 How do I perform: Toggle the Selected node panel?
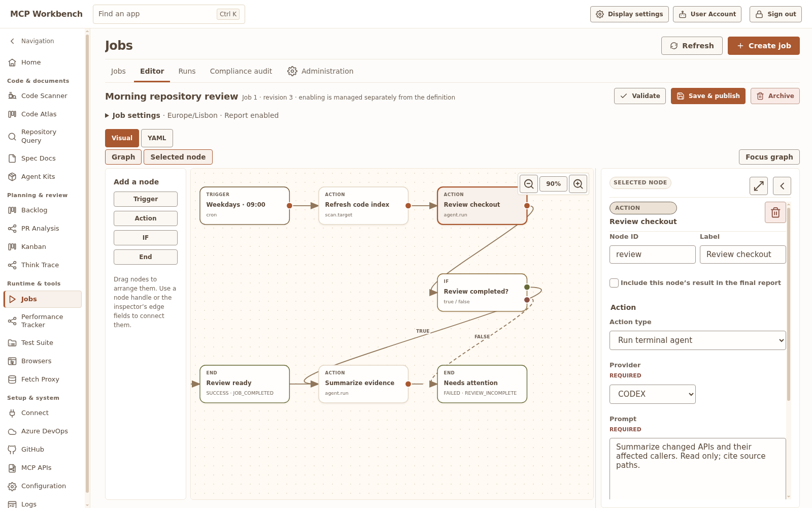(x=178, y=157)
